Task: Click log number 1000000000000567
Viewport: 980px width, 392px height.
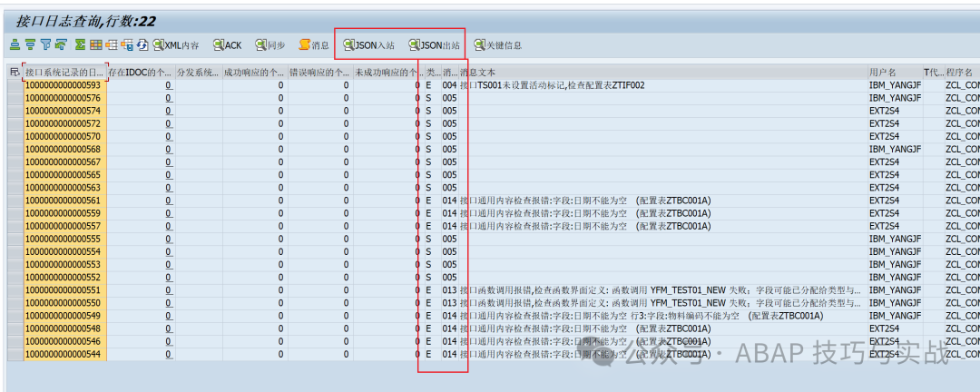Action: [63, 162]
